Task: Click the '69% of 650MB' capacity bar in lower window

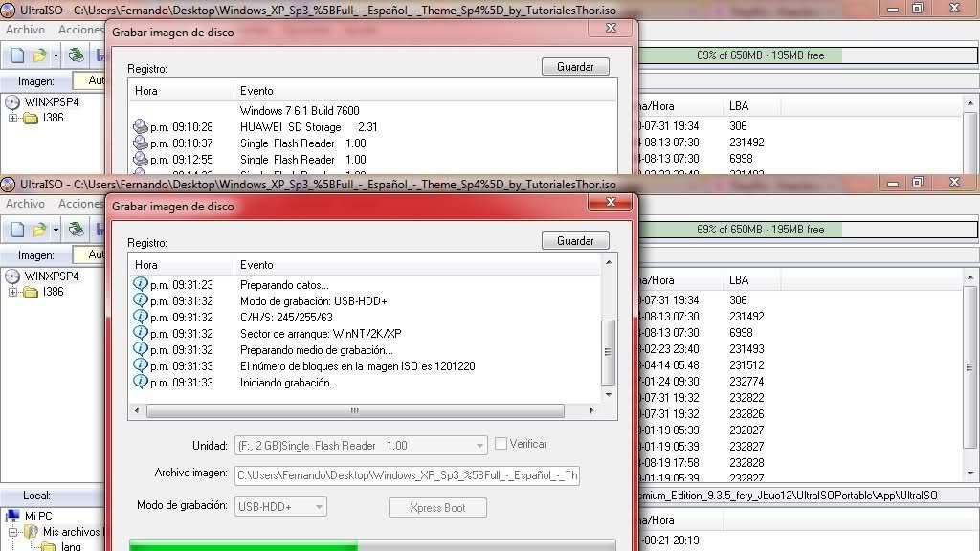Action: coord(809,230)
